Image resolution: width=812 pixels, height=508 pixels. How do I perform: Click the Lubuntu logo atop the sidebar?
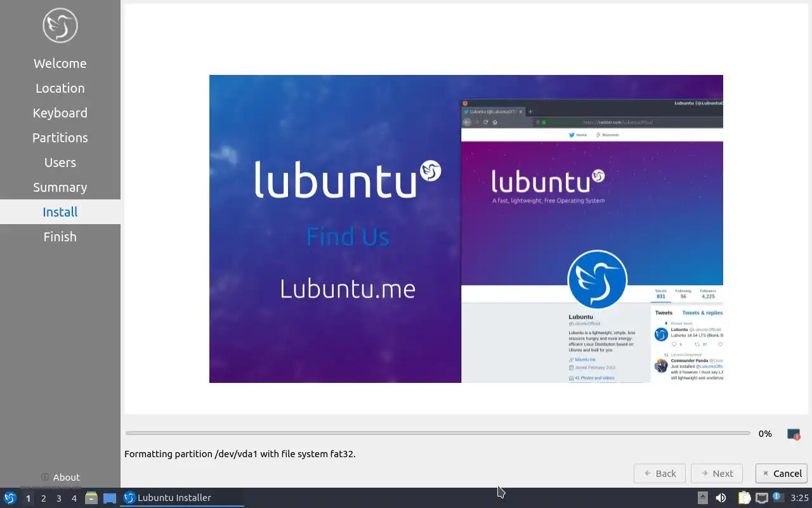pyautogui.click(x=60, y=25)
